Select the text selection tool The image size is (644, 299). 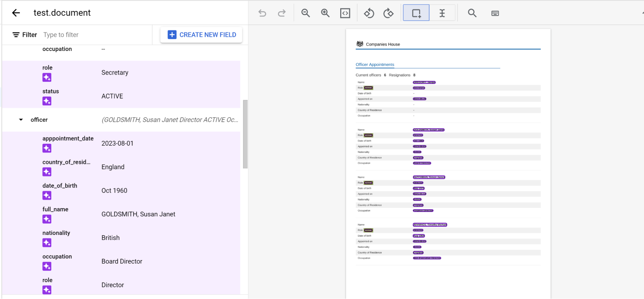[x=442, y=13]
